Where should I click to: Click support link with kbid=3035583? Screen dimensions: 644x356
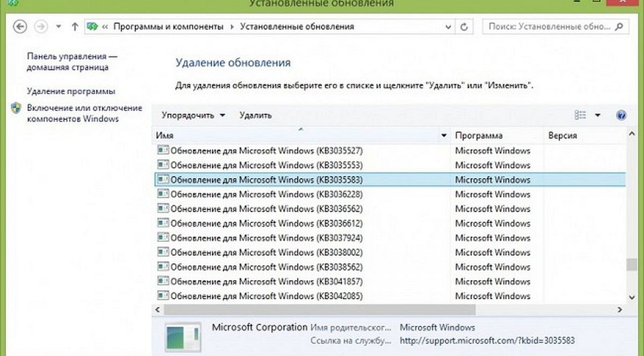[487, 341]
